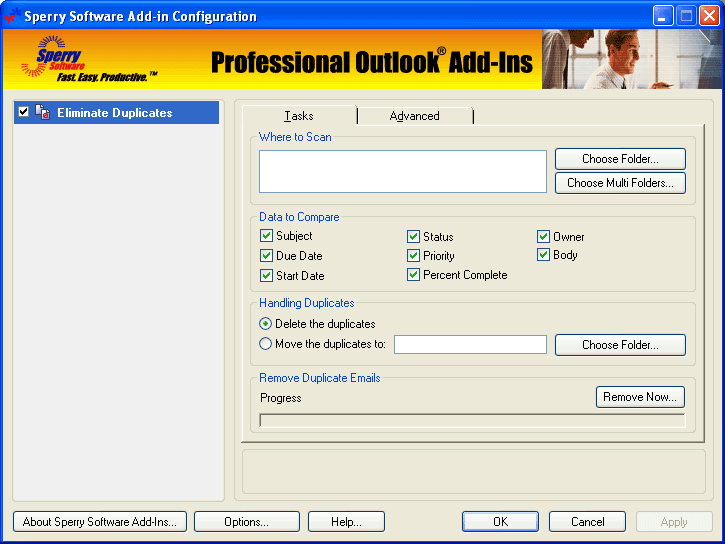
Task: Click the move duplicates destination field
Action: (470, 344)
